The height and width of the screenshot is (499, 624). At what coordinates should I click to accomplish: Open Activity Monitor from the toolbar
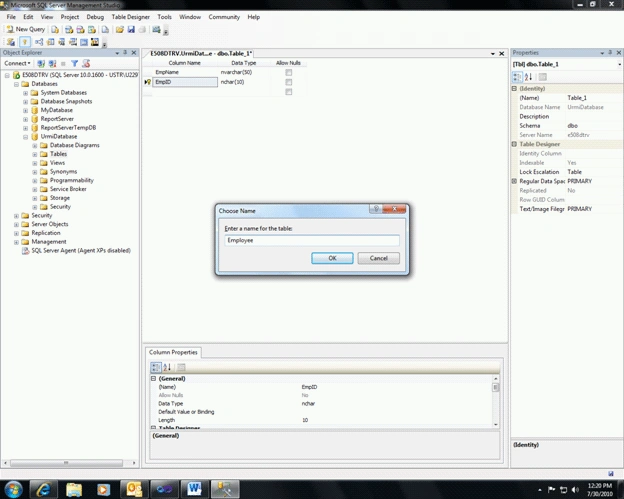pyautogui.click(x=156, y=29)
